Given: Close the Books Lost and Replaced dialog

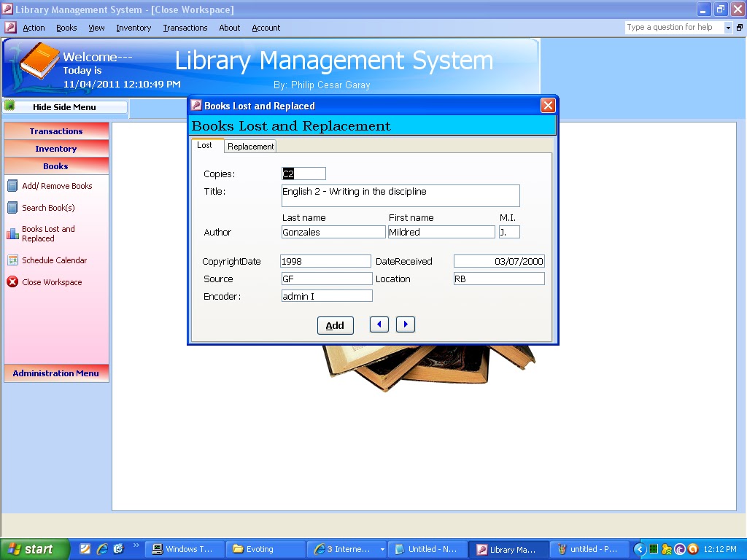Looking at the screenshot, I should pyautogui.click(x=548, y=105).
